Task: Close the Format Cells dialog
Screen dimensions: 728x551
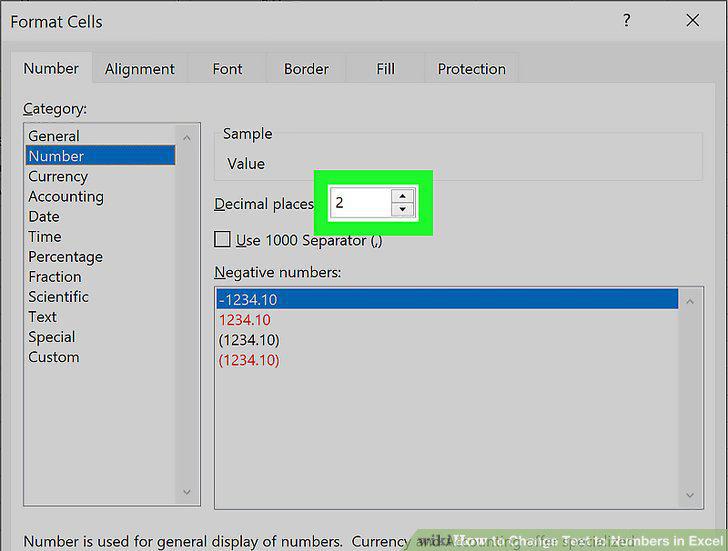Action: point(692,20)
